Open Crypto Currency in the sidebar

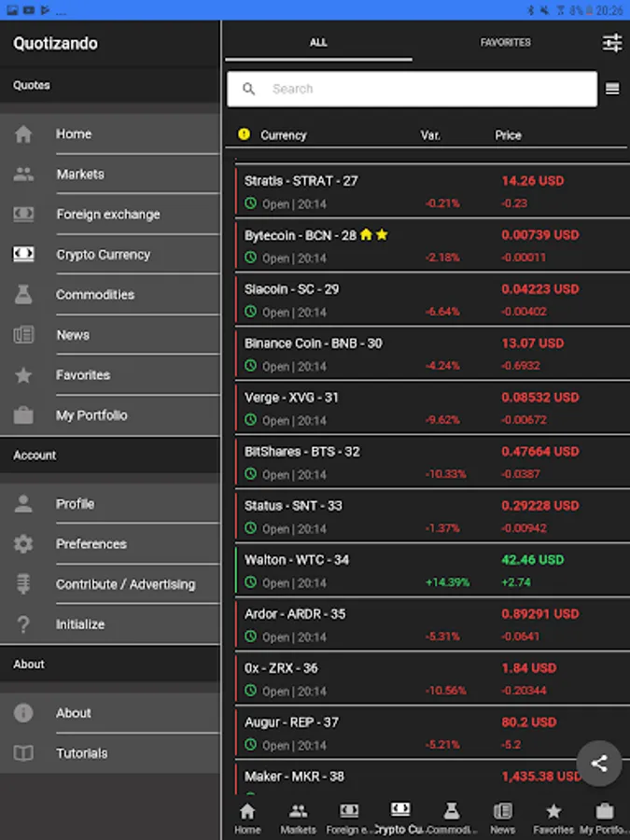103,255
